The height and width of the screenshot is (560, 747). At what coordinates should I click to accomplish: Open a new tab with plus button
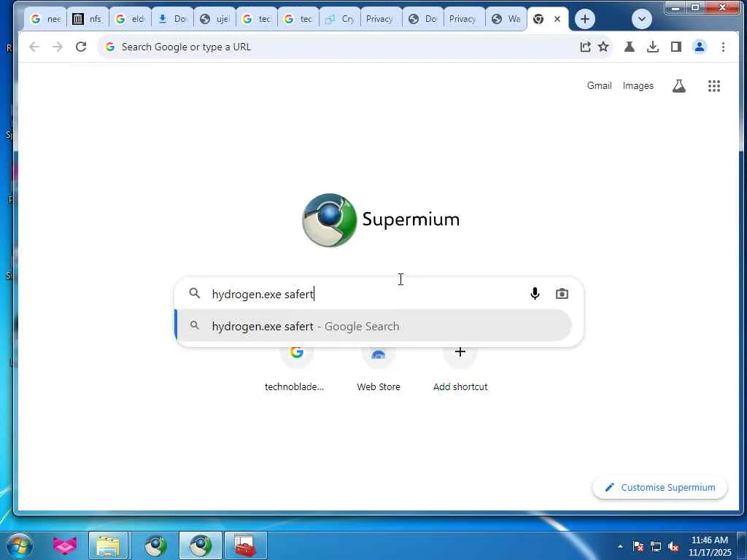click(585, 19)
